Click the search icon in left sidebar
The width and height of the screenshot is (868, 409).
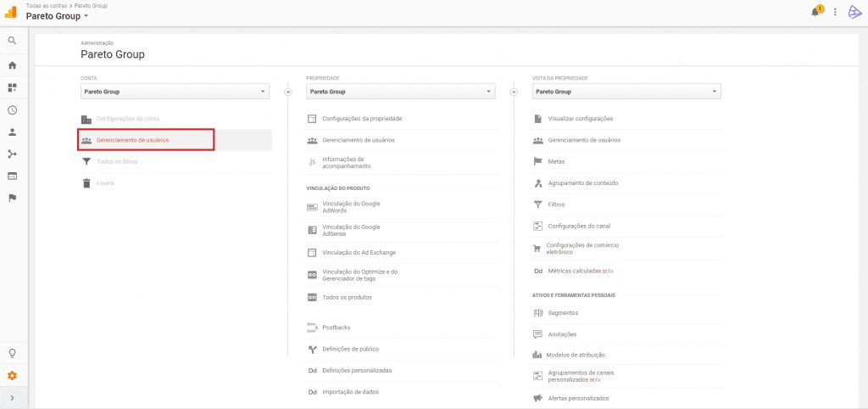pyautogui.click(x=12, y=41)
